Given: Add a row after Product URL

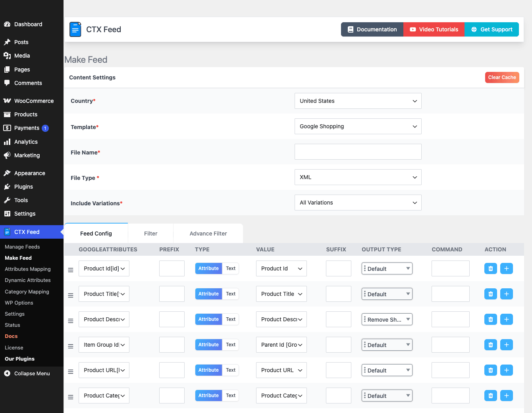Looking at the screenshot, I should (x=507, y=370).
